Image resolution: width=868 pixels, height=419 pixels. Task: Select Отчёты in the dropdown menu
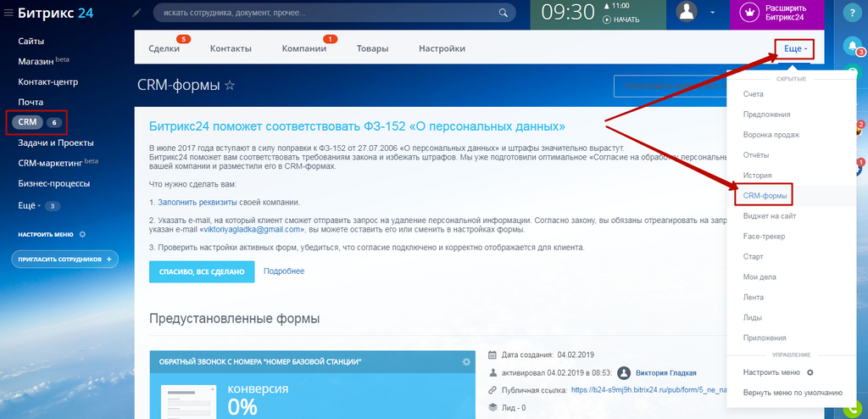point(755,155)
